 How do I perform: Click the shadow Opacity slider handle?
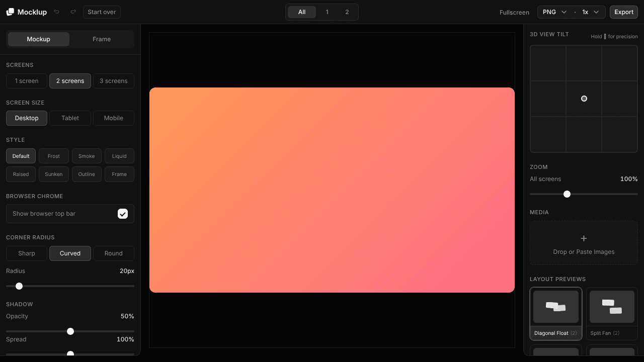(70, 331)
